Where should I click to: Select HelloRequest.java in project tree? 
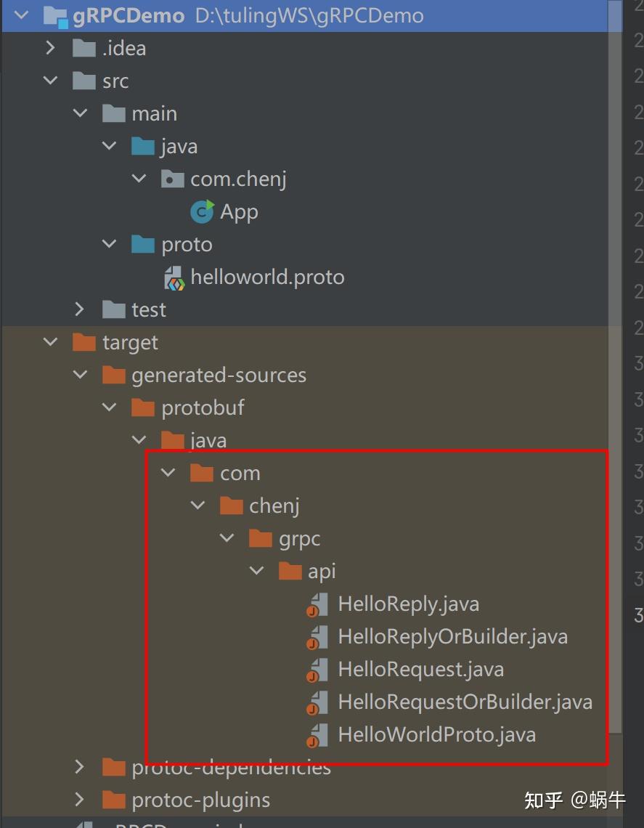coord(421,669)
